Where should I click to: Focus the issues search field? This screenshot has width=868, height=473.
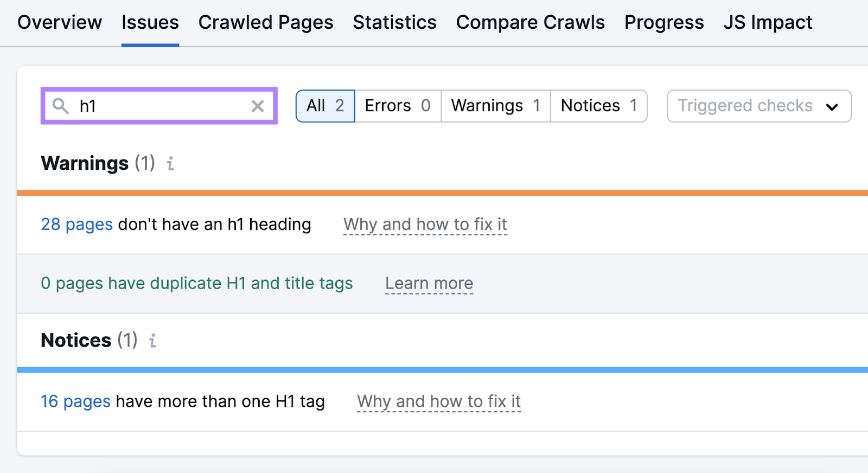163,106
